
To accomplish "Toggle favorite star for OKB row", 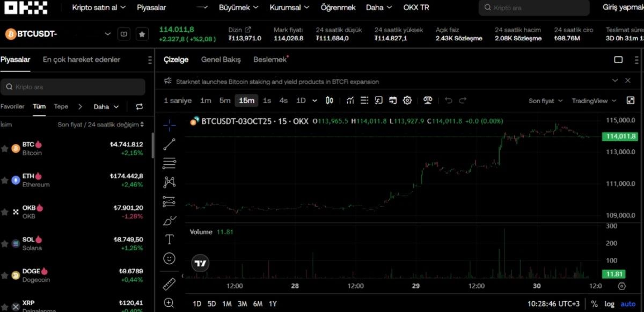I will [x=5, y=212].
